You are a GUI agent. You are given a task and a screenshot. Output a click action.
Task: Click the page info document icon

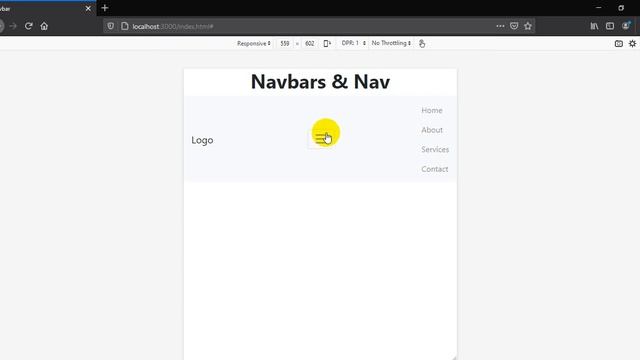(x=124, y=26)
